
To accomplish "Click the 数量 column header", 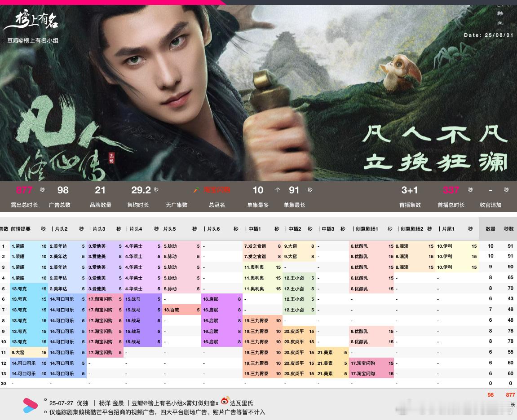I will pyautogui.click(x=490, y=228).
